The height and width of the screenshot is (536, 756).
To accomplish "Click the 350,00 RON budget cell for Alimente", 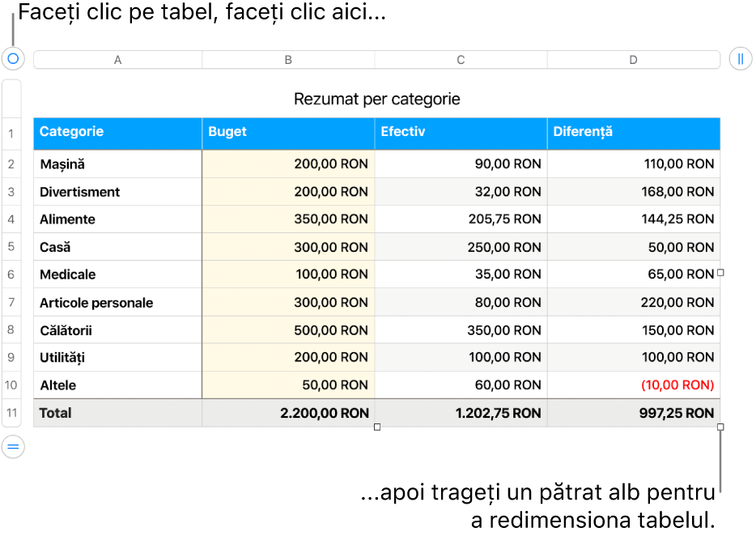I will (288, 219).
